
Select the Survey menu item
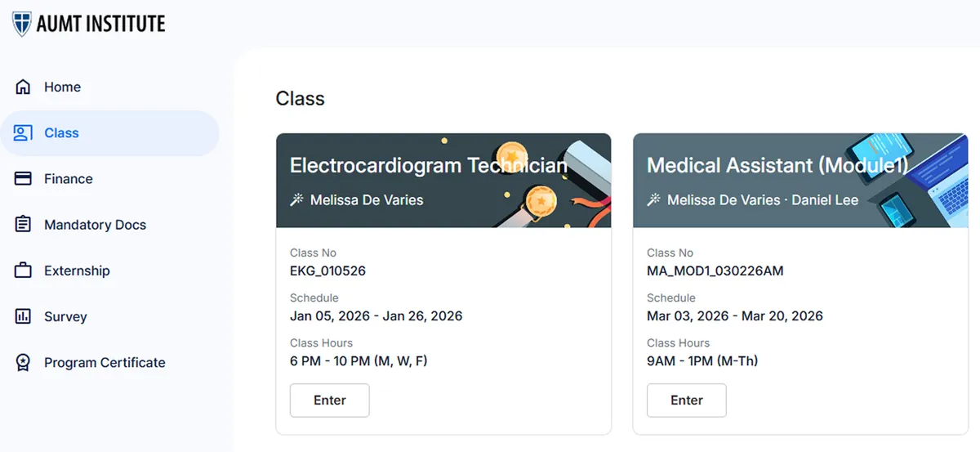65,316
